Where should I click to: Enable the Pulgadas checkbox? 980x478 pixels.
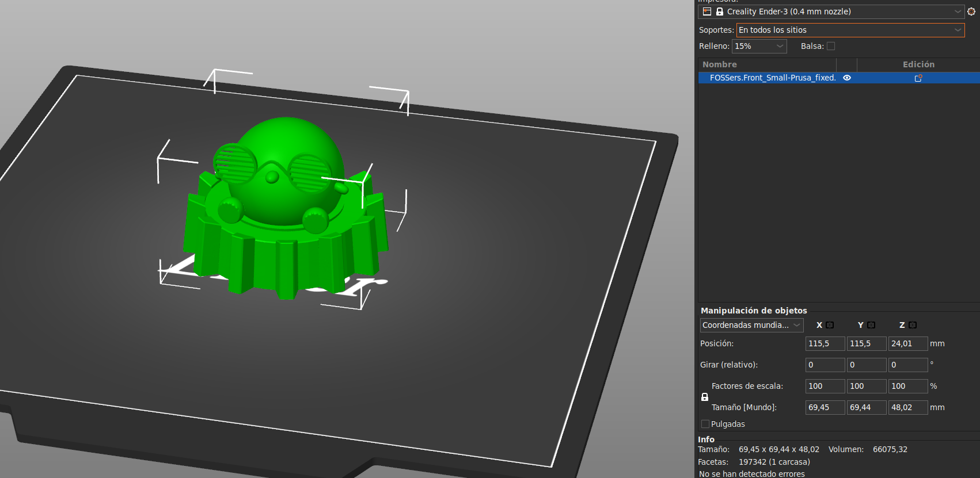705,424
